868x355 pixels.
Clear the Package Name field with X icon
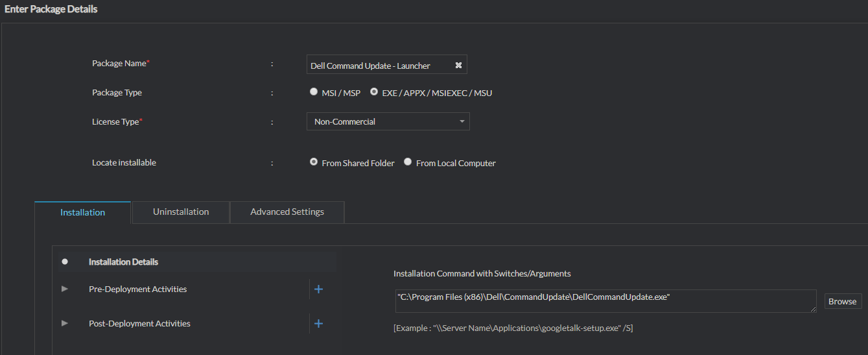click(x=458, y=65)
